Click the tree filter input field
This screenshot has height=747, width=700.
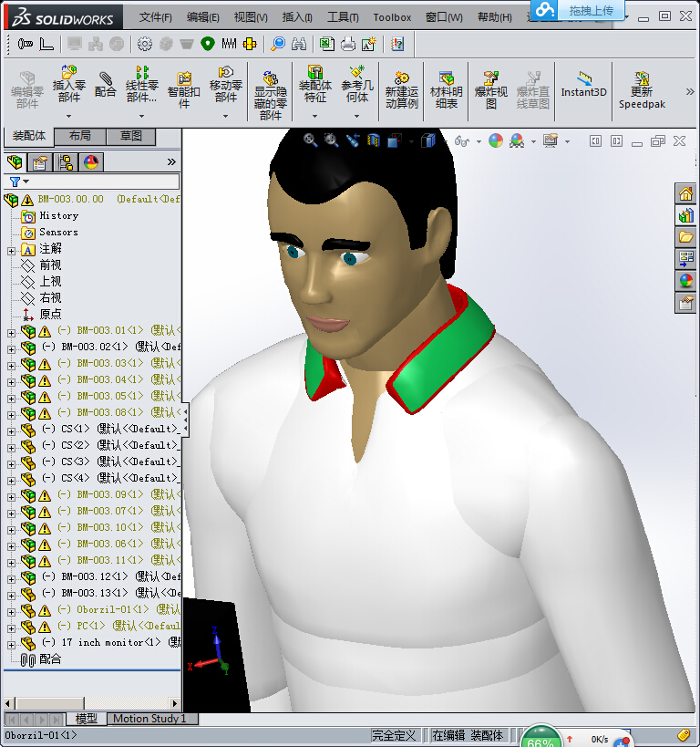(x=105, y=182)
